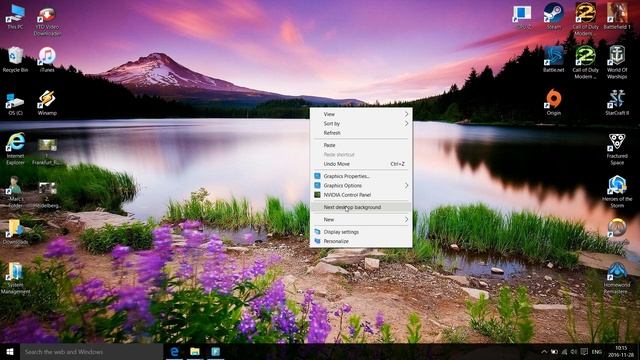Open the volume control in system tray

pyautogui.click(x=574, y=352)
